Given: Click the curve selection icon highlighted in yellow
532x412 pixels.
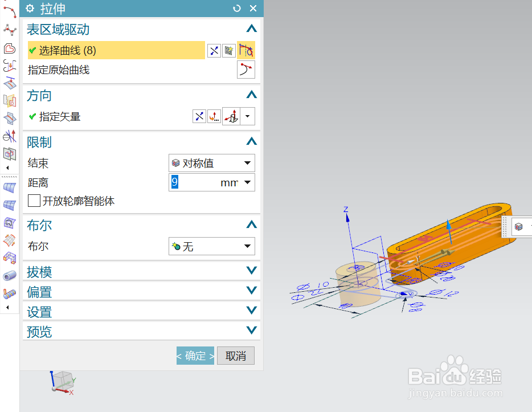Looking at the screenshot, I should click(x=246, y=51).
